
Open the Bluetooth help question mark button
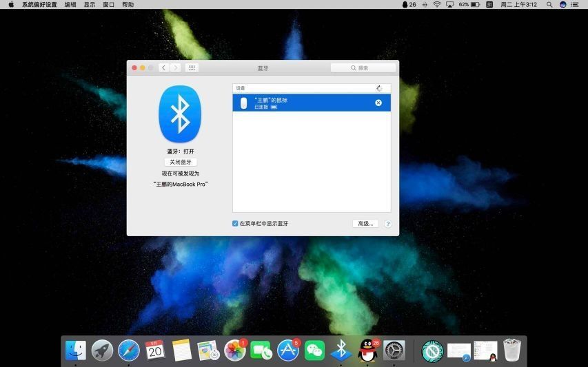387,224
